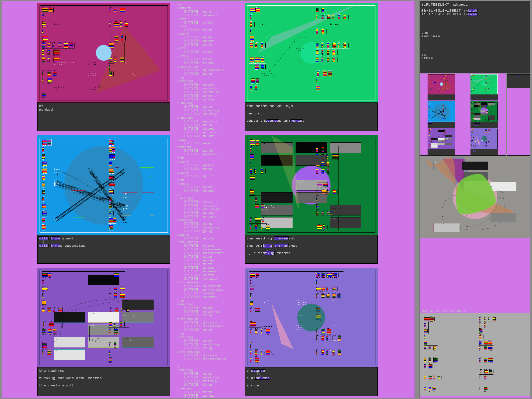This screenshot has width=532, height=399.
Task: Select the purple circle in dark green panel
Action: click(x=311, y=185)
